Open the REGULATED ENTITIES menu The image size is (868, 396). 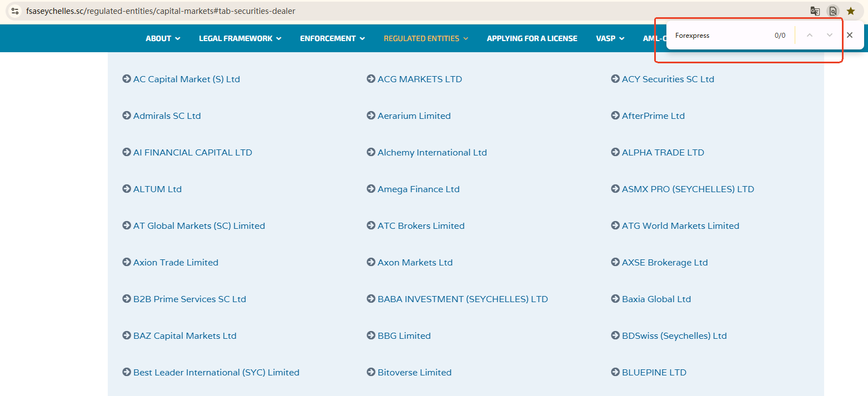pyautogui.click(x=426, y=38)
